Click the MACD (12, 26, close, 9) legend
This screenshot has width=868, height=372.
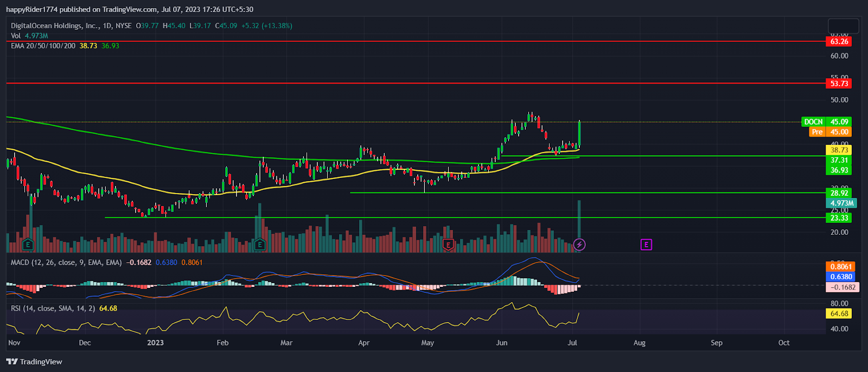(x=67, y=262)
